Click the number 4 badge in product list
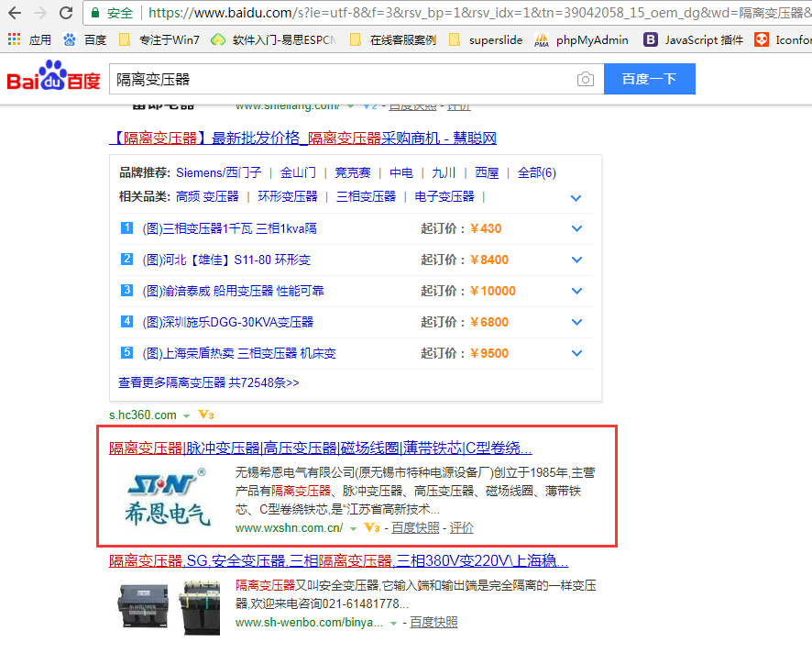The image size is (812, 664). click(126, 321)
